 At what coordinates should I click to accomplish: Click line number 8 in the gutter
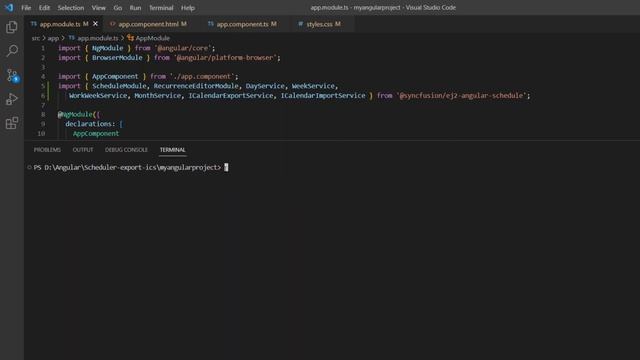pos(43,114)
